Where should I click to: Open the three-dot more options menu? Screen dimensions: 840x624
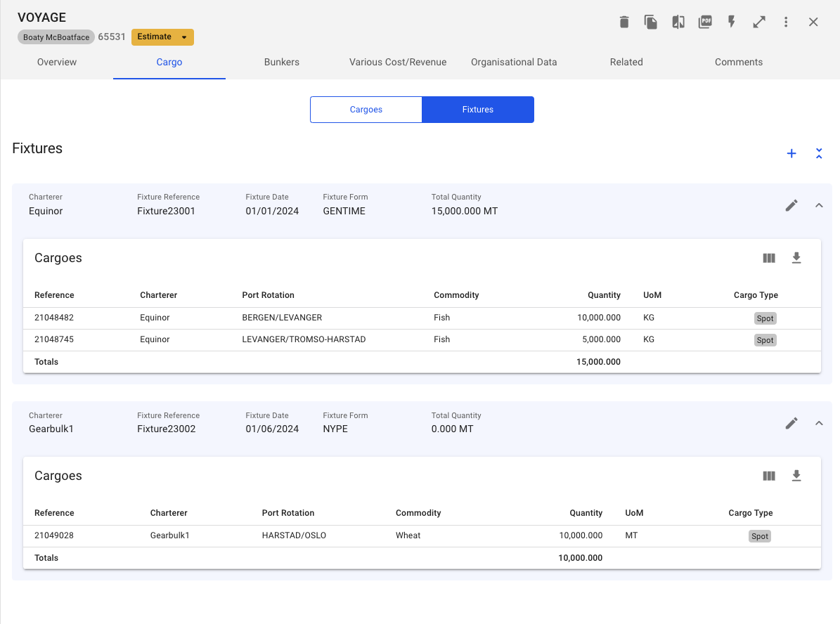click(x=786, y=22)
